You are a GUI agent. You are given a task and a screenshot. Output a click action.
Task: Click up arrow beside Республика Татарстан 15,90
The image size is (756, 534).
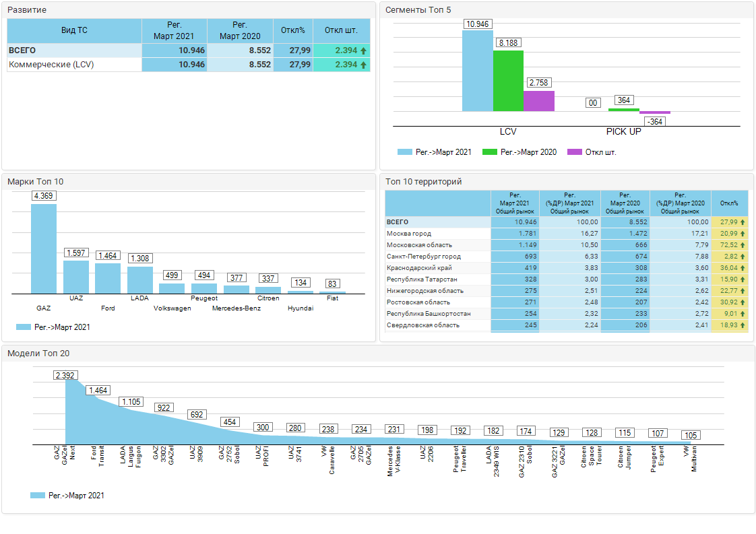point(743,279)
